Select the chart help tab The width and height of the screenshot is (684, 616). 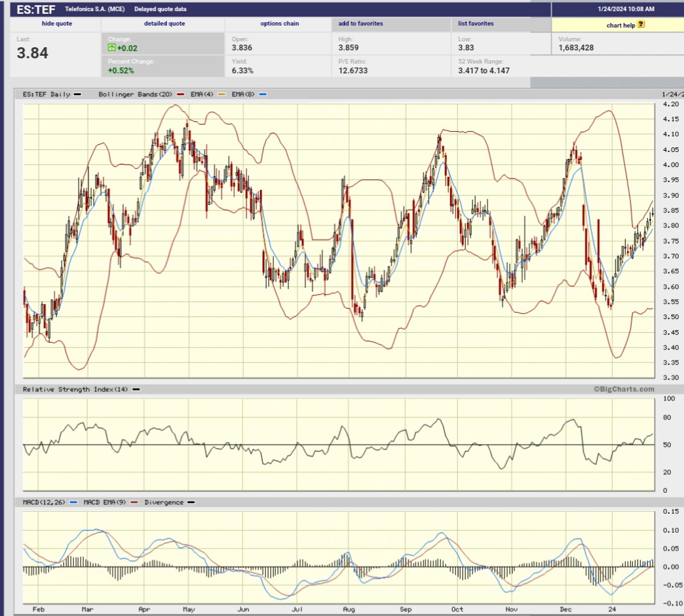(x=621, y=25)
